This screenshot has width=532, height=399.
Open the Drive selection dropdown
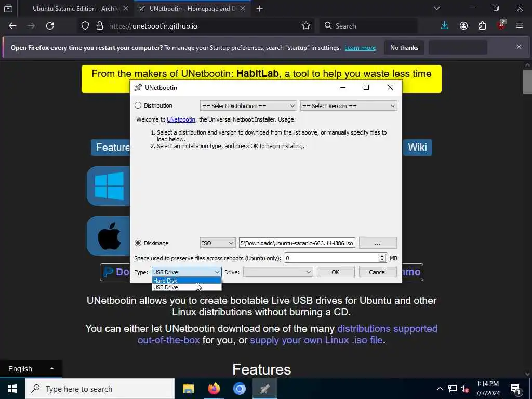[277, 272]
